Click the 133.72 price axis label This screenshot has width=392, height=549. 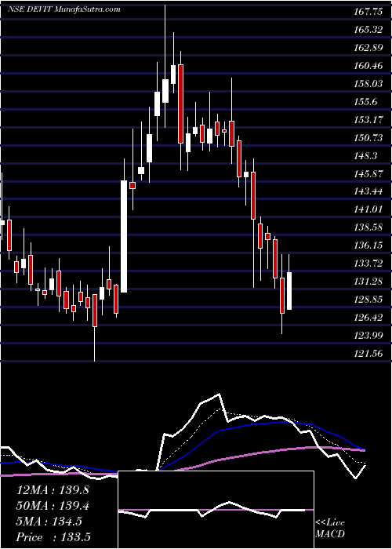click(368, 264)
